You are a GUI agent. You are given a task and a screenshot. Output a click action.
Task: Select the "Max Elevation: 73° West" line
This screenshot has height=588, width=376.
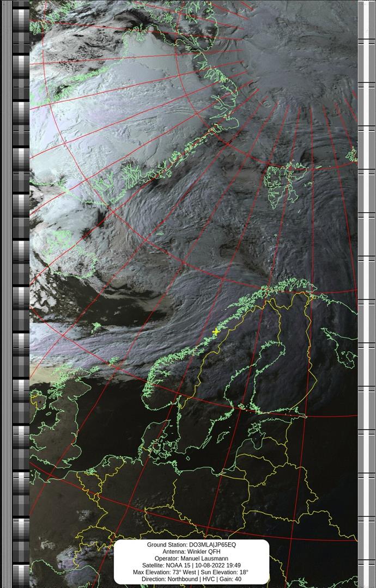click(191, 572)
